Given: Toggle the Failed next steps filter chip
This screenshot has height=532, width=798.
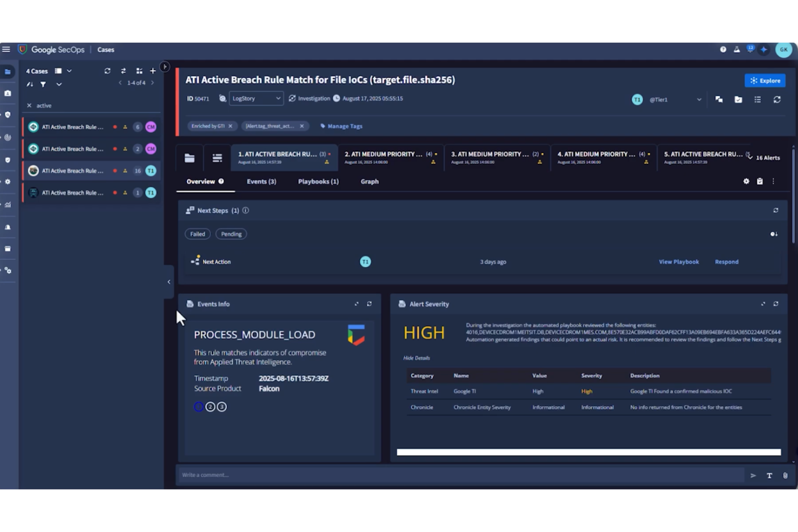Looking at the screenshot, I should coord(197,234).
